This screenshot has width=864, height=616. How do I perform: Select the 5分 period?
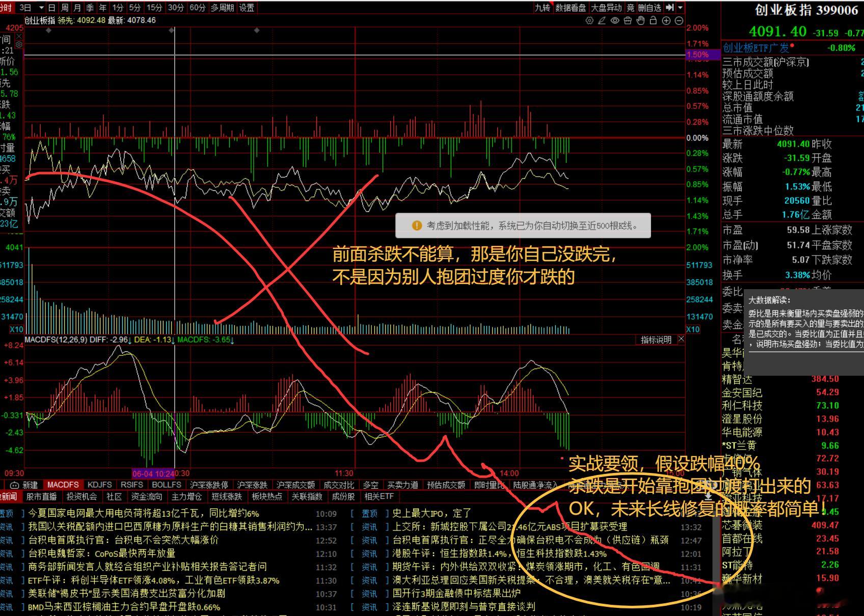(134, 8)
